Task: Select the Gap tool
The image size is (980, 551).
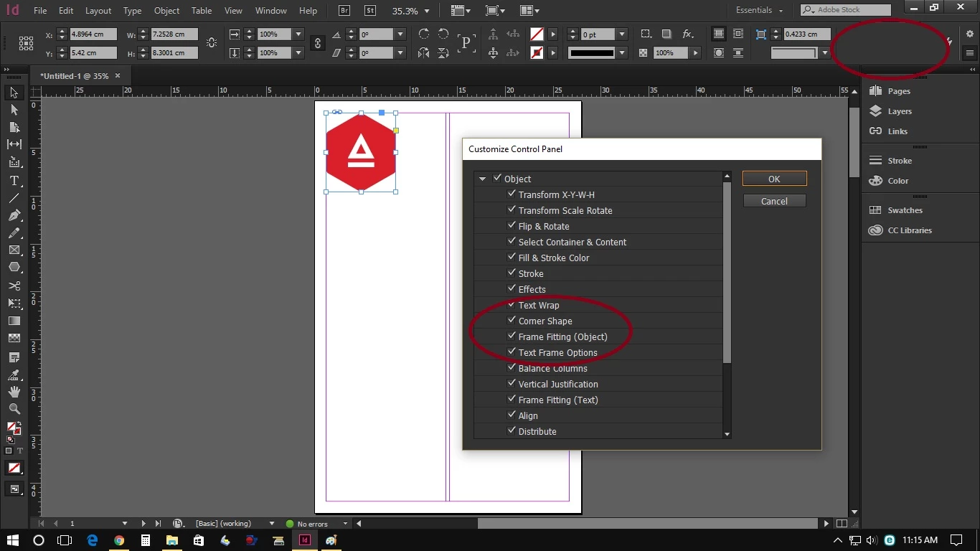Action: pyautogui.click(x=14, y=144)
